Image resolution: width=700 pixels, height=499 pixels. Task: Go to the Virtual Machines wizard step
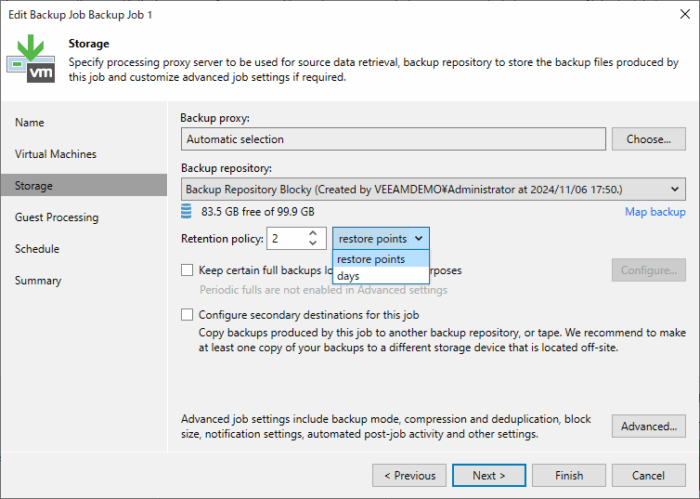(x=84, y=154)
